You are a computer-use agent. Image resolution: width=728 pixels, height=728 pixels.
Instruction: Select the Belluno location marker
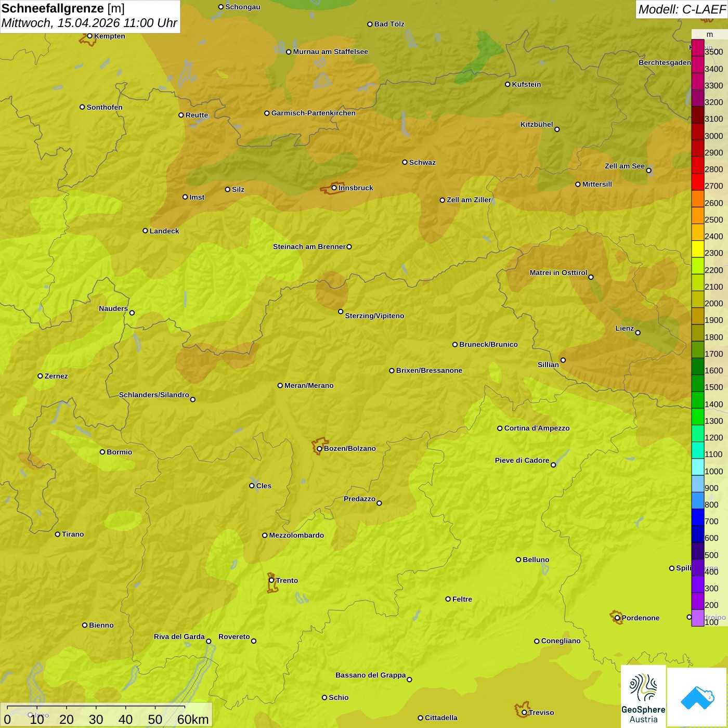click(518, 560)
